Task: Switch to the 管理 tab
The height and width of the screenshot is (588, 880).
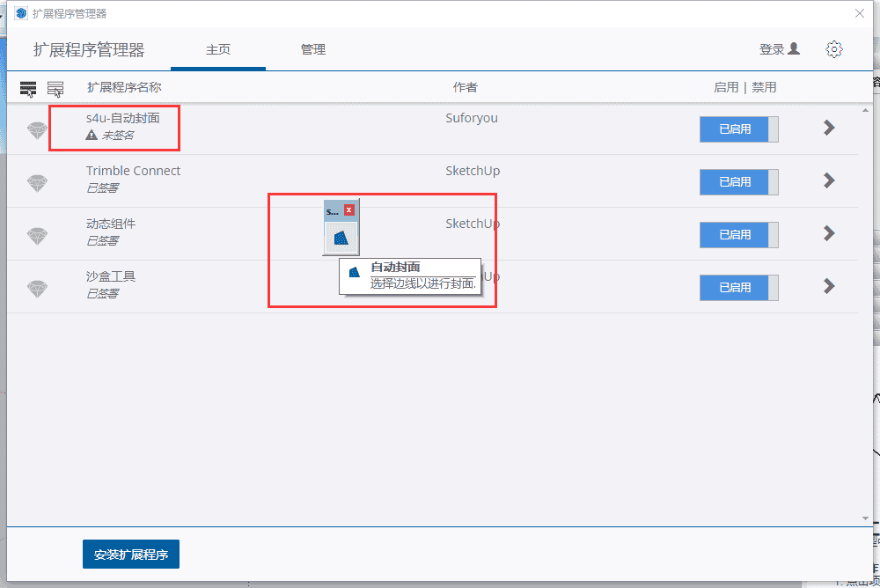Action: pyautogui.click(x=312, y=50)
